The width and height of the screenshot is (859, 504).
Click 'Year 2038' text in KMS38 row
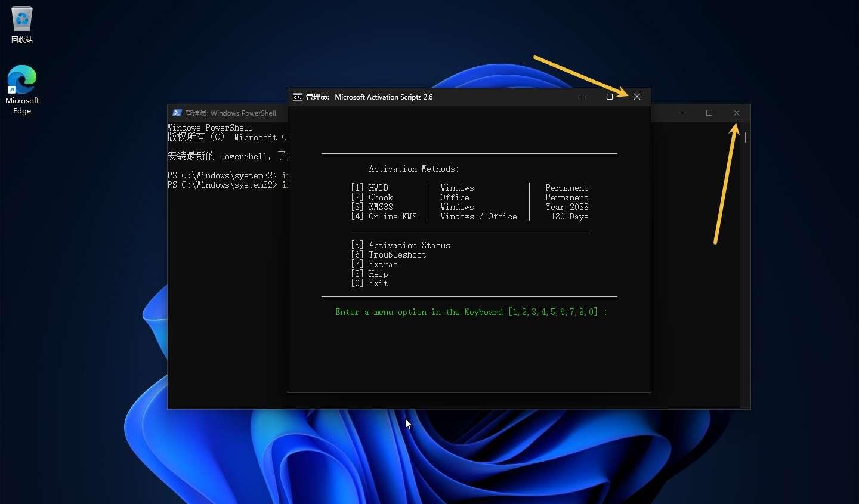tap(567, 207)
